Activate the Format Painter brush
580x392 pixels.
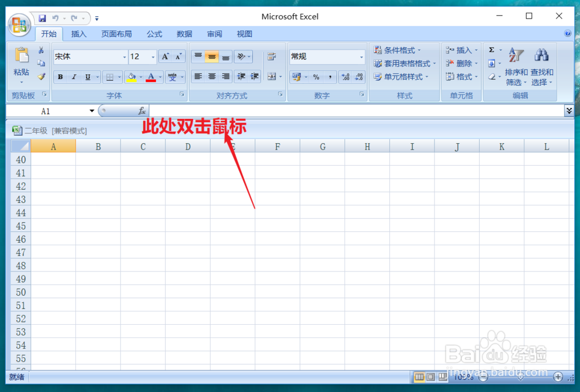tap(41, 77)
